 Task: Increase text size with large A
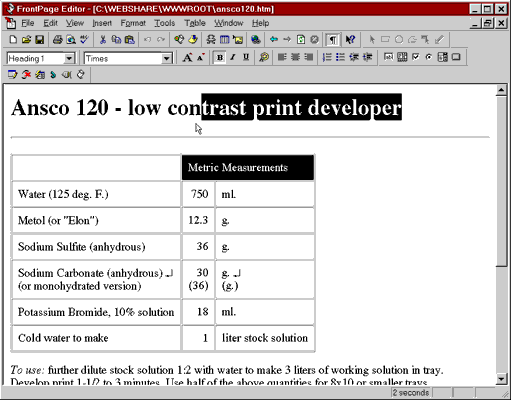(187, 58)
